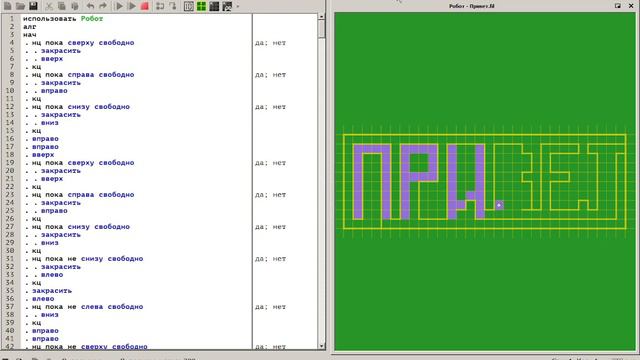
Task: Click 'кц' on line 7
Action: click(36, 67)
